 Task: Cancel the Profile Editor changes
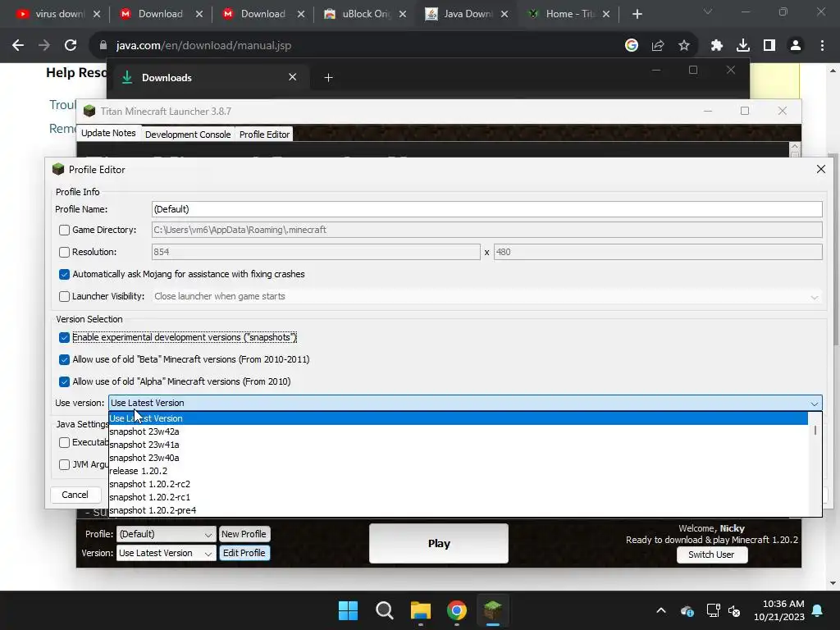[x=75, y=495]
